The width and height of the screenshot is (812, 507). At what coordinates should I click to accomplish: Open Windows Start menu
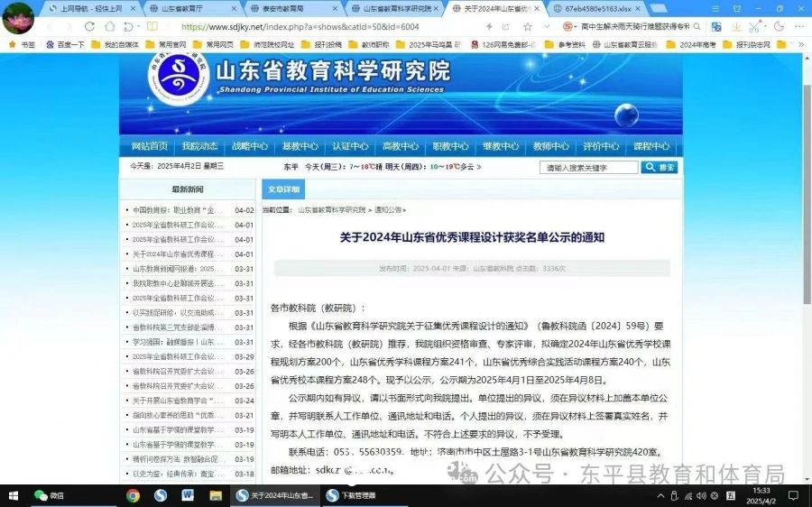(x=13, y=495)
